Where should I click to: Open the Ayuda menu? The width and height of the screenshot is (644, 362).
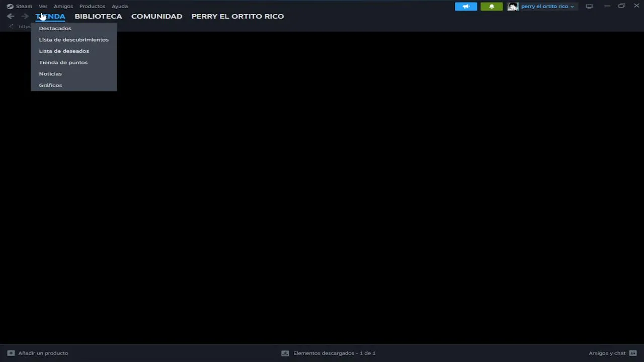(x=120, y=6)
